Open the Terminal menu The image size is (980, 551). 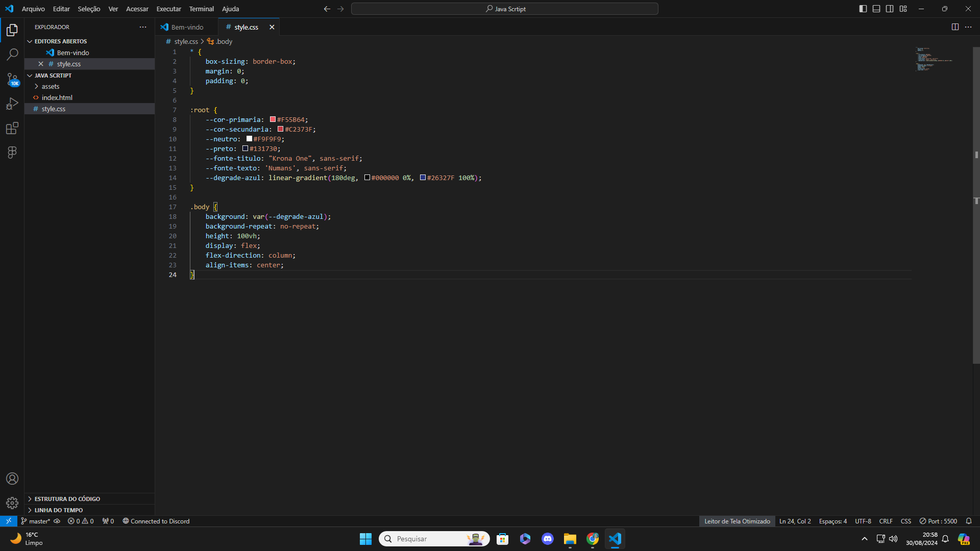[x=201, y=9]
